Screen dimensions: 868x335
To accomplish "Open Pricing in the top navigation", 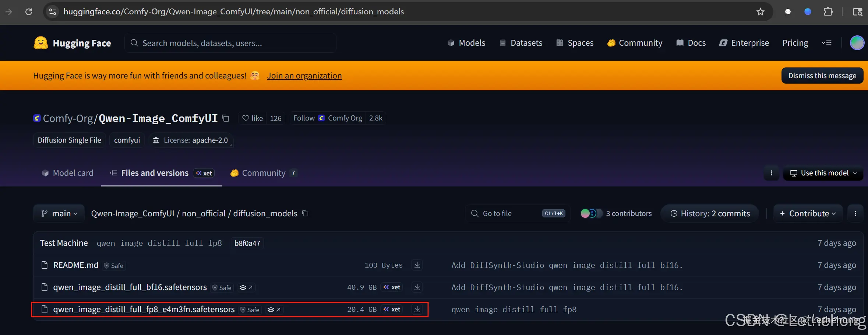I will [x=795, y=43].
